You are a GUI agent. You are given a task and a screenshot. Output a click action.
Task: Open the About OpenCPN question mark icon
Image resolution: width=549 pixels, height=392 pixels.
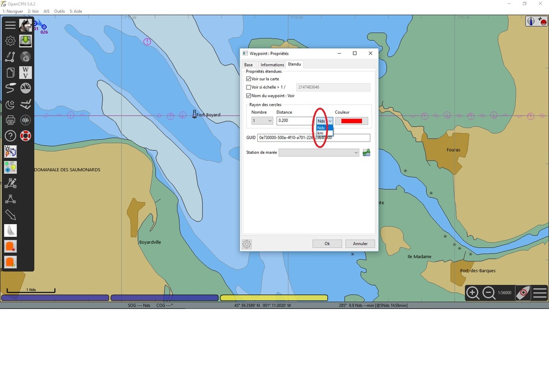[x=10, y=136]
